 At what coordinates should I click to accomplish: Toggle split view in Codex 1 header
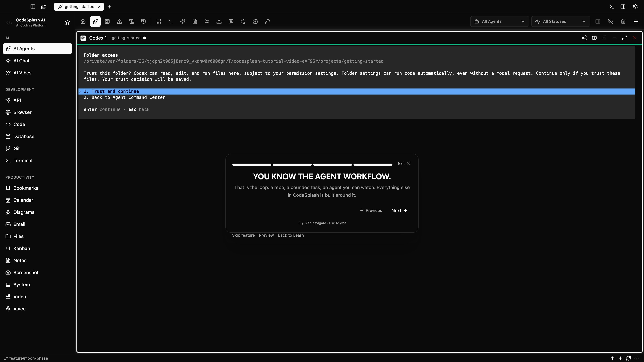tap(594, 38)
